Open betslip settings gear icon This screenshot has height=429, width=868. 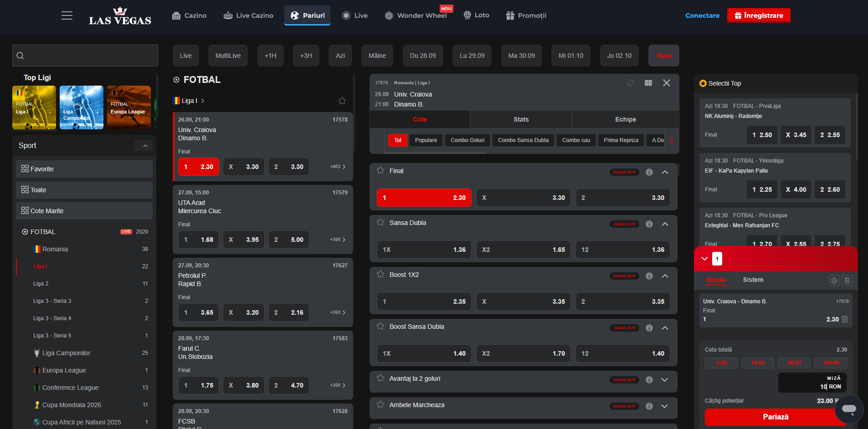click(834, 281)
